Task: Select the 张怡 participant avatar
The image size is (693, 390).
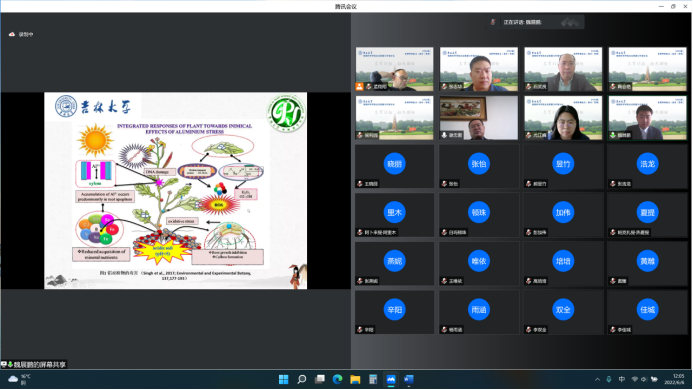Action: coord(479,164)
